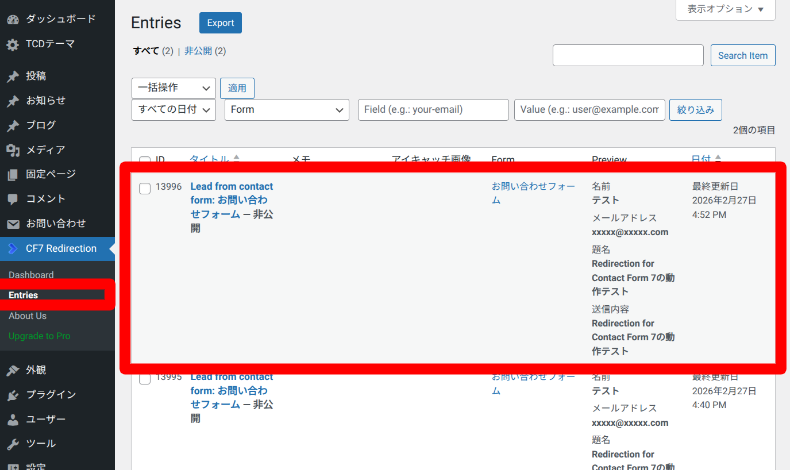Open the 一括操作 bulk actions dropdown
Screen dimensions: 790x470
click(x=173, y=88)
